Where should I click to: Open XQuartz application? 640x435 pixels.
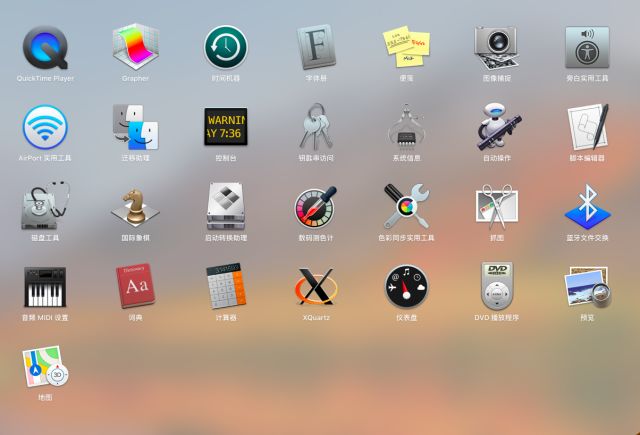(x=316, y=287)
